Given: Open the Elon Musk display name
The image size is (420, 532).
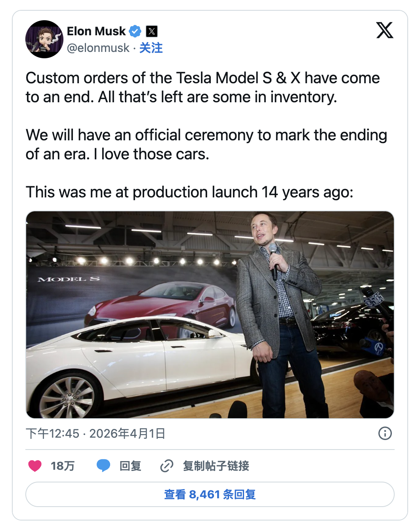Looking at the screenshot, I should 96,31.
